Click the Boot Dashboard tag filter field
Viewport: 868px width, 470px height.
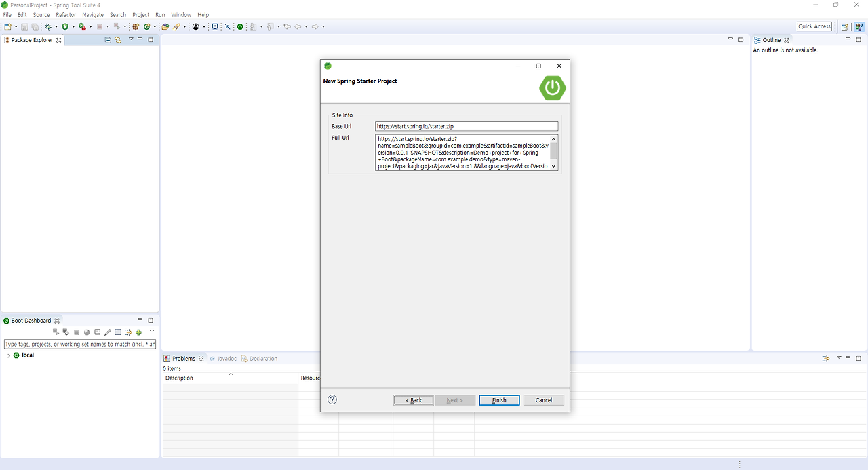[80, 345]
